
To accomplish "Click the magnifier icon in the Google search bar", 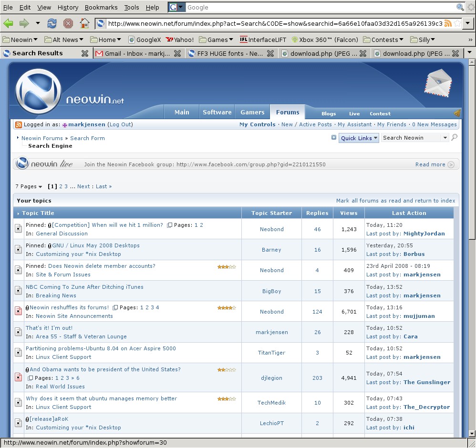I will pyautogui.click(x=459, y=7).
